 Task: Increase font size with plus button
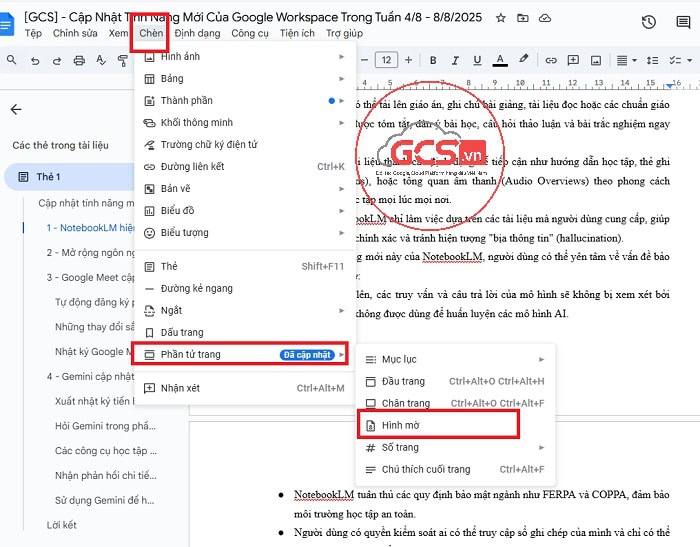tap(410, 60)
